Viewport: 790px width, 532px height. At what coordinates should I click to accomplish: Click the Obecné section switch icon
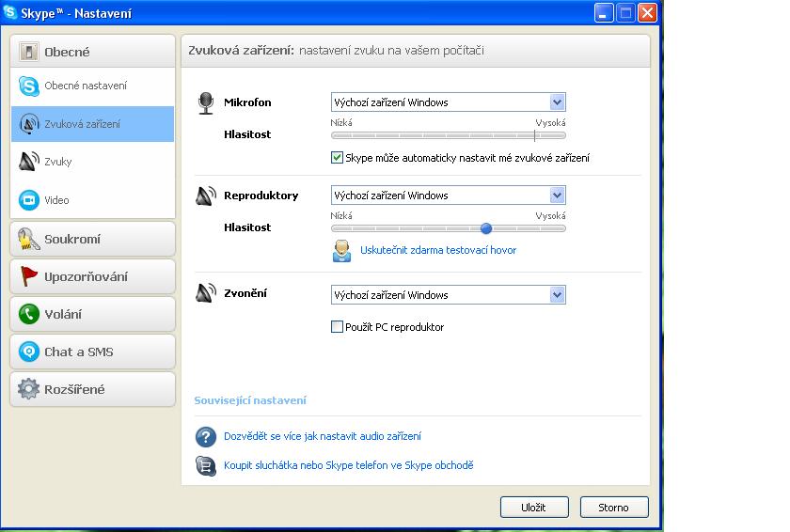pos(29,52)
